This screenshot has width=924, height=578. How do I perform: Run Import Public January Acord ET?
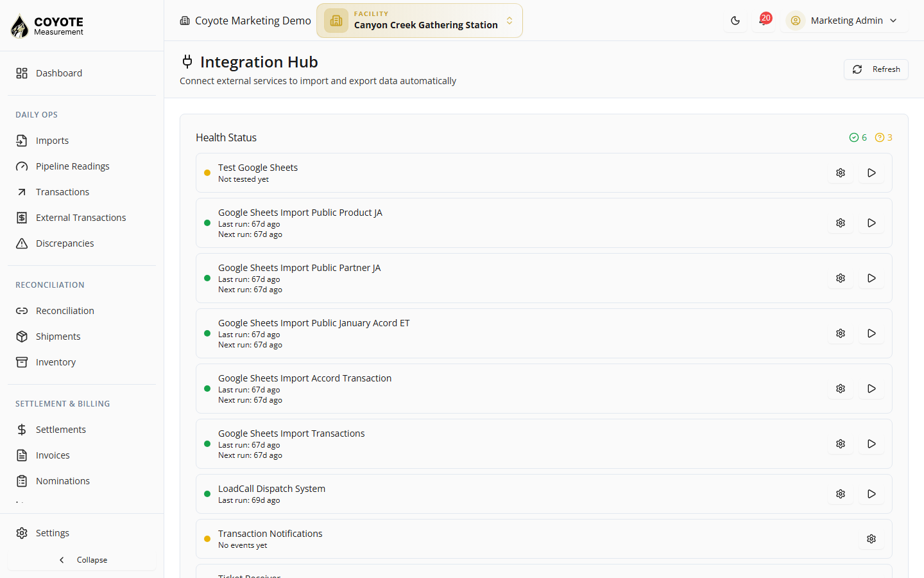click(x=871, y=333)
